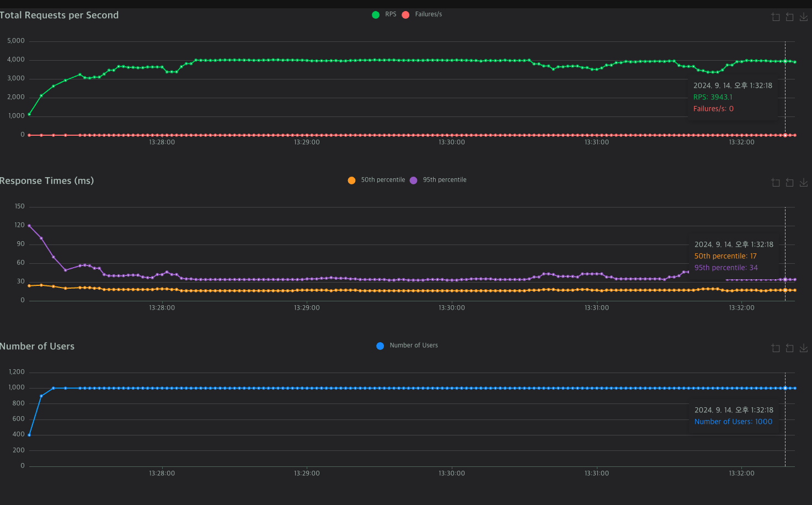Download the Total Requests per Second chart image
Screen dimensions: 812x505
click(804, 17)
